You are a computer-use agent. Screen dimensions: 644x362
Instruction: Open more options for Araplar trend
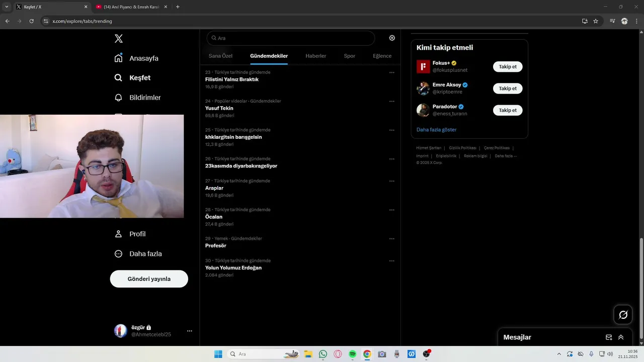tap(391, 181)
